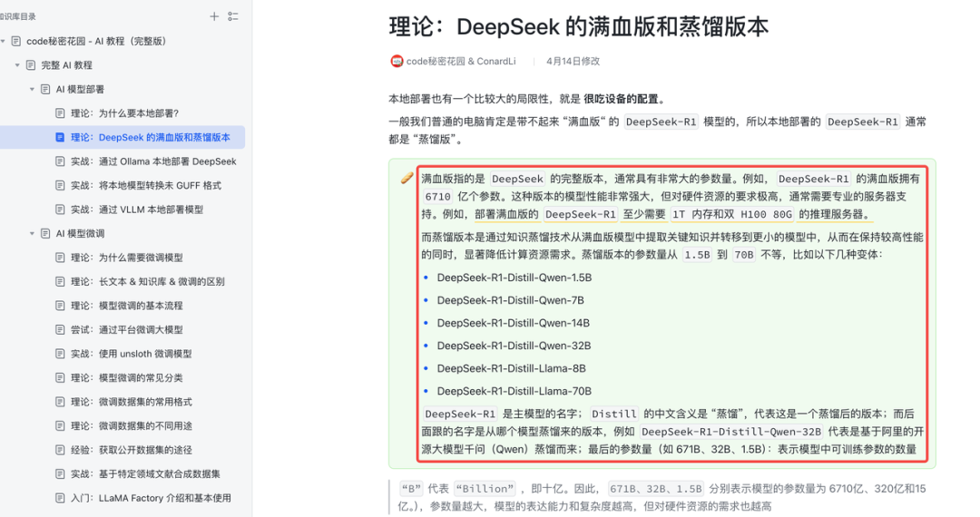Viewport: 980px width, 517px height.
Task: Click the 6710 inline code value
Action: click(x=437, y=197)
